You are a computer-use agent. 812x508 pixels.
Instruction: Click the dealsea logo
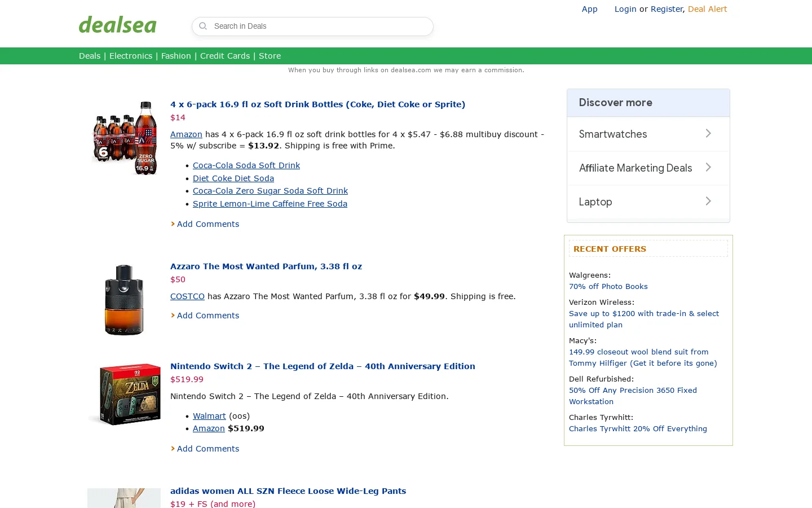[118, 25]
